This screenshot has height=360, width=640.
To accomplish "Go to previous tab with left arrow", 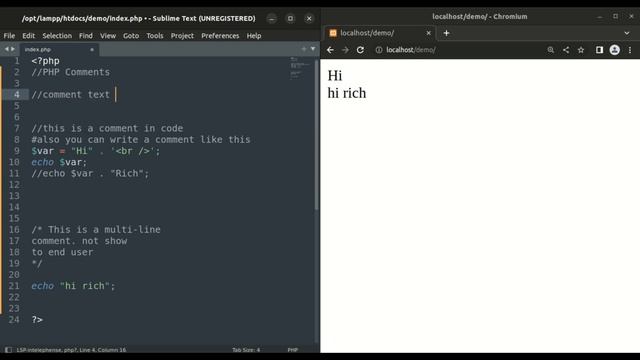I will click(7, 49).
